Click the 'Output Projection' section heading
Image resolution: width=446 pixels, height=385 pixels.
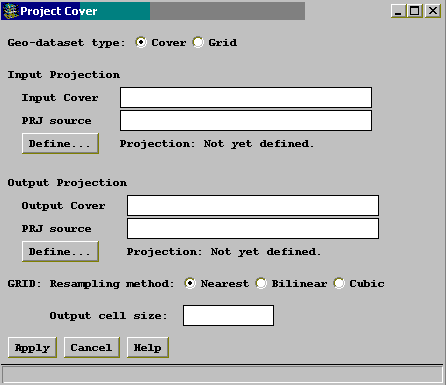67,183
